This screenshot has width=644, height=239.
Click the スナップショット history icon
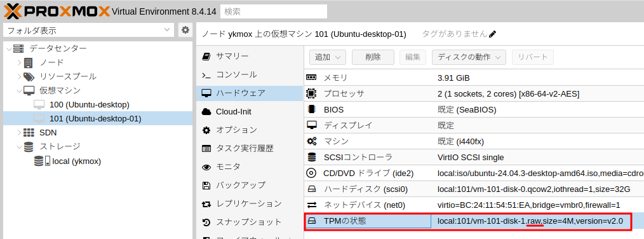click(206, 222)
